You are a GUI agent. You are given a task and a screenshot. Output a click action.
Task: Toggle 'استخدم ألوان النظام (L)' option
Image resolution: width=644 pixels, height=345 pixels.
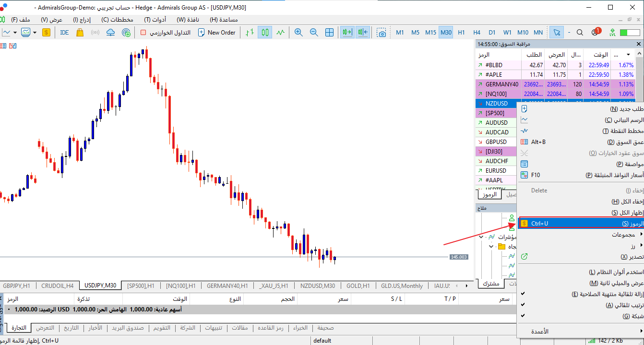(x=581, y=272)
